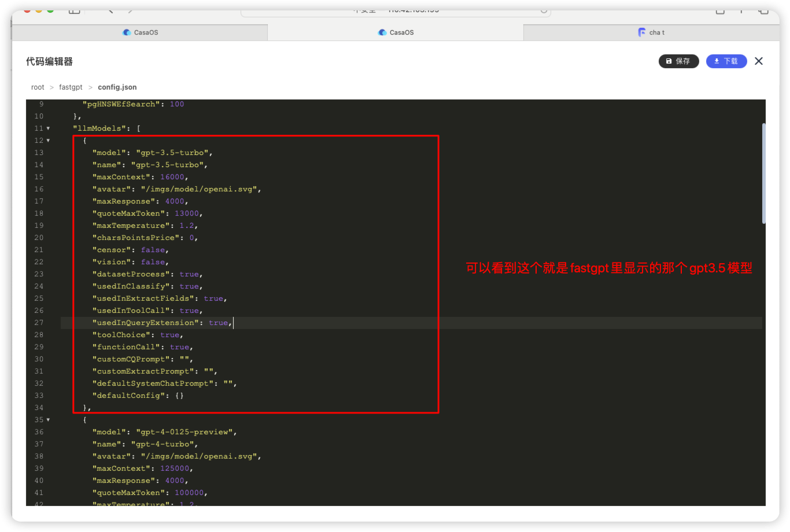
Task: Collapse the gpt-3.5-turbo object at line 12
Action: click(47, 140)
